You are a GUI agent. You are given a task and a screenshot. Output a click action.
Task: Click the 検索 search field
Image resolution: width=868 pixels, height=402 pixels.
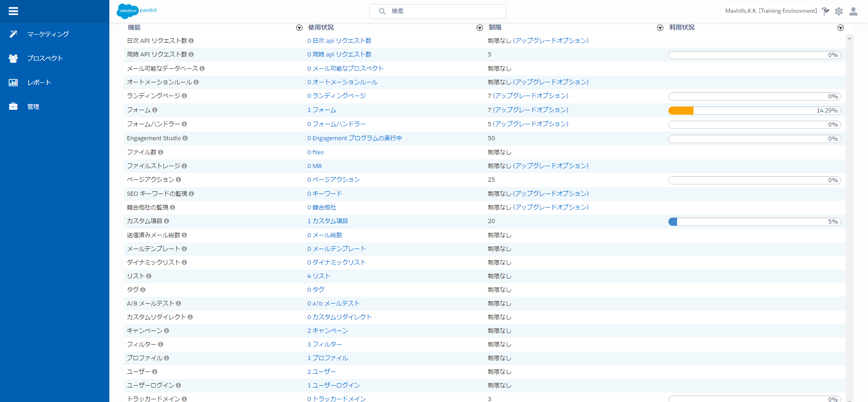437,11
